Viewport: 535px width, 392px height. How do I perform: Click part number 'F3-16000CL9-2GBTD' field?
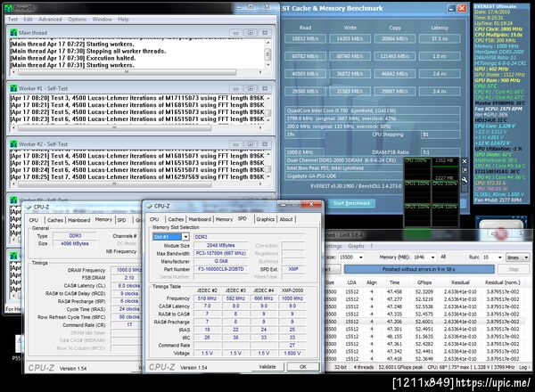(x=221, y=269)
